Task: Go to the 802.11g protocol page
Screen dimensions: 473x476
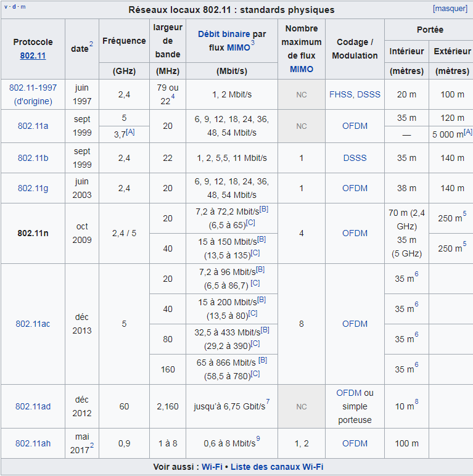Action: coord(33,188)
